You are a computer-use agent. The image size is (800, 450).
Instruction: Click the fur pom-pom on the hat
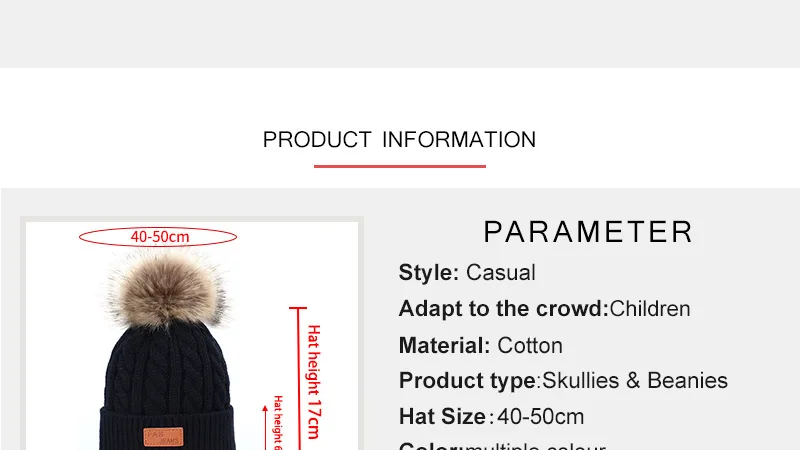click(x=166, y=288)
